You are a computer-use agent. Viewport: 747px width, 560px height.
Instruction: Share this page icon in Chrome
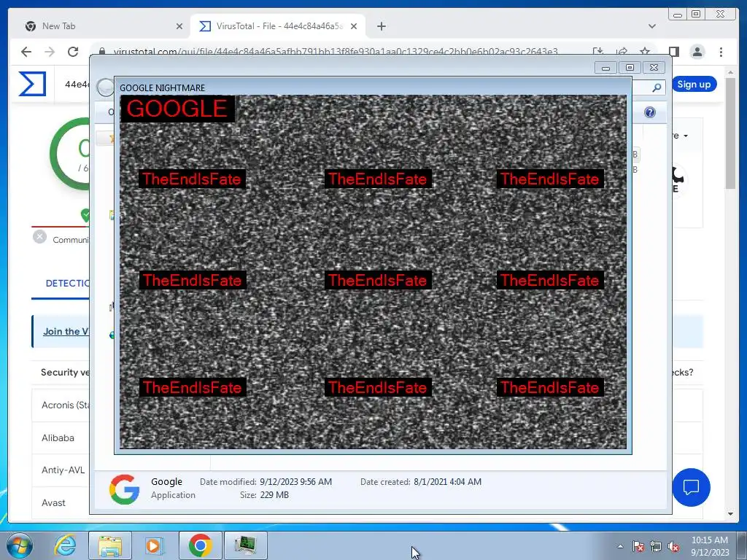pyautogui.click(x=622, y=51)
